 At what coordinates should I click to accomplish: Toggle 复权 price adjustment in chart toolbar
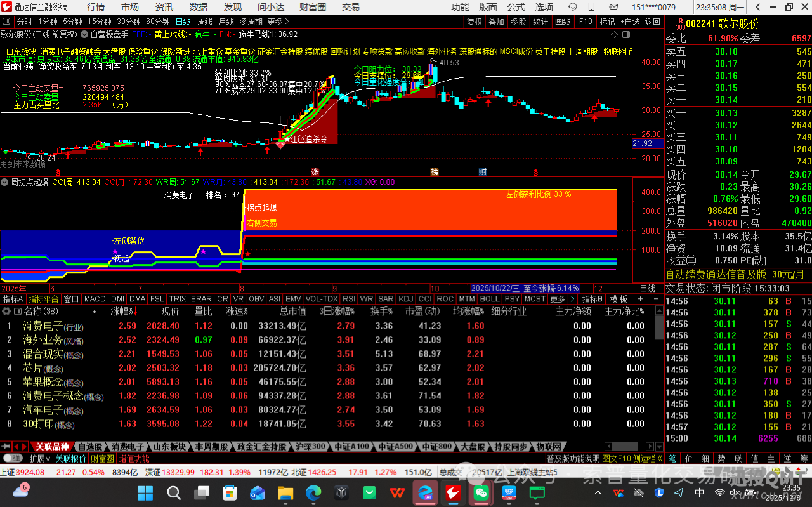[x=475, y=22]
